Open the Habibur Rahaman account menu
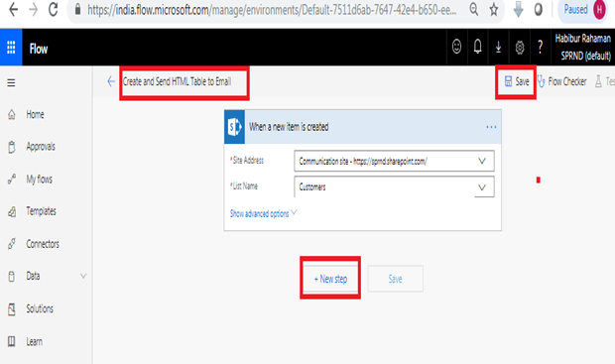This screenshot has height=364, width=615. 583,47
